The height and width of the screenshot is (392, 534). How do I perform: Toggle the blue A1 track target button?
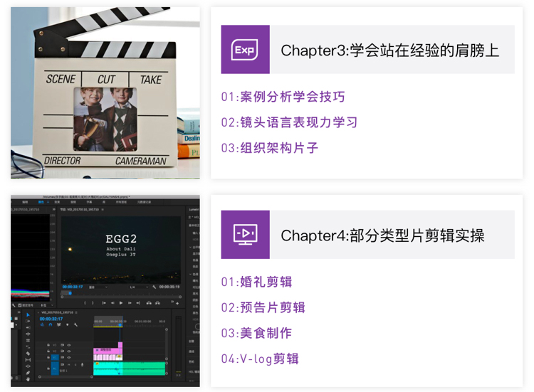(55, 369)
